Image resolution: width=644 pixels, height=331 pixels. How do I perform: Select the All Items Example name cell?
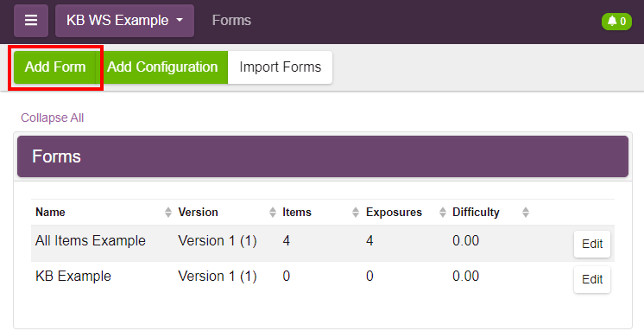click(91, 241)
